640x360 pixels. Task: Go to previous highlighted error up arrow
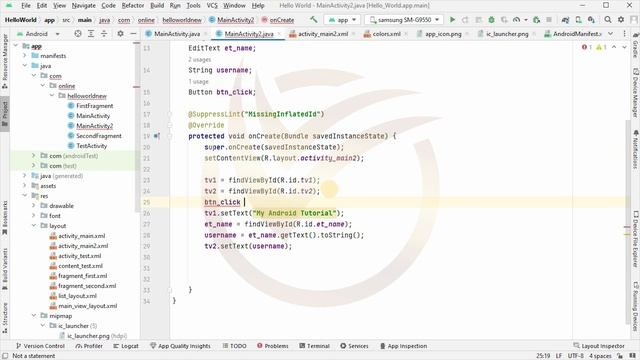pos(614,47)
